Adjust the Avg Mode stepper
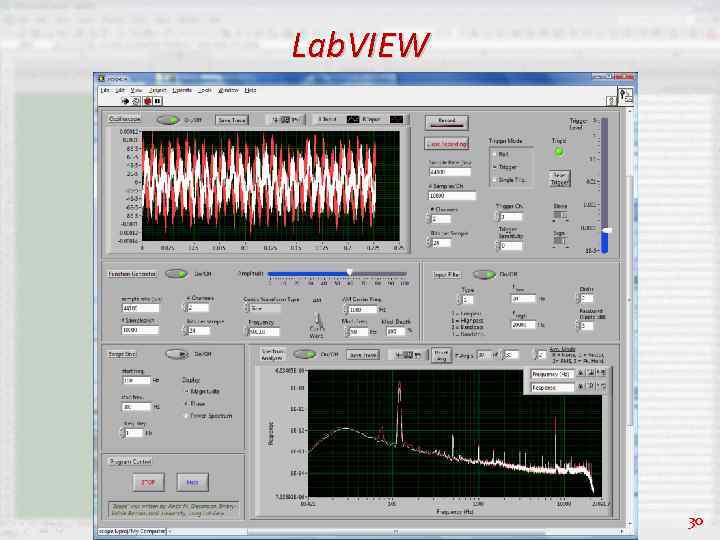 point(535,355)
